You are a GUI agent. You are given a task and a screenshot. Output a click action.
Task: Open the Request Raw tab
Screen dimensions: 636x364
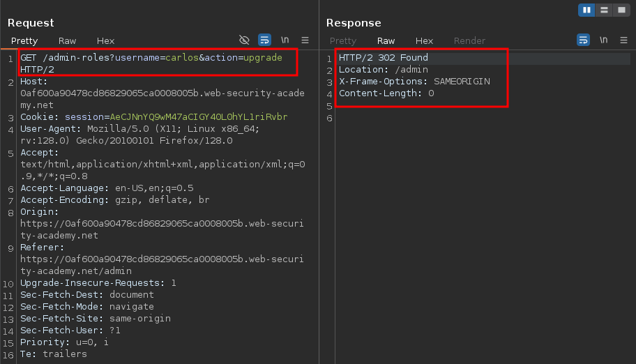[x=68, y=41]
